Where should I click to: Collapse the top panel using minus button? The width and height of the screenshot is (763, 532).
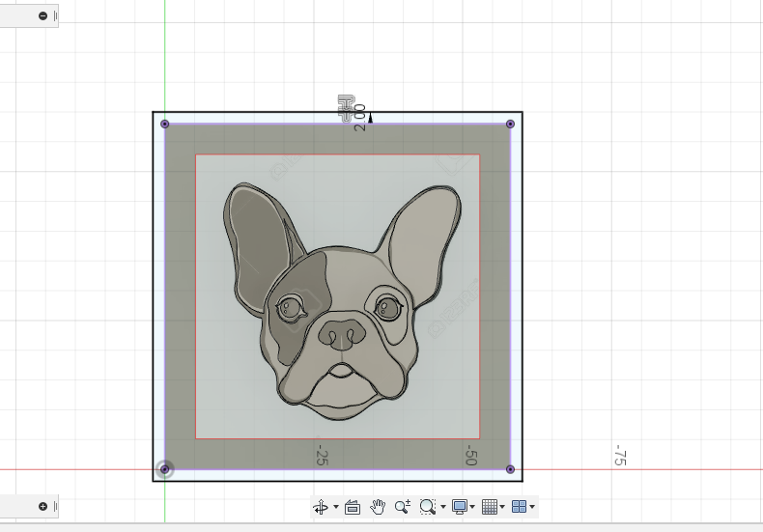pyautogui.click(x=42, y=16)
